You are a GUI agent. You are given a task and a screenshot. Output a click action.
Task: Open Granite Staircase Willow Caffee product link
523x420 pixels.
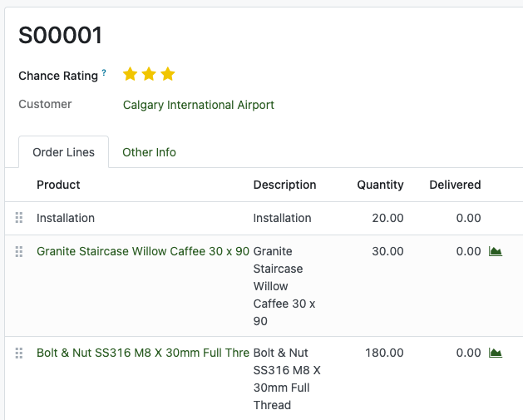(142, 251)
